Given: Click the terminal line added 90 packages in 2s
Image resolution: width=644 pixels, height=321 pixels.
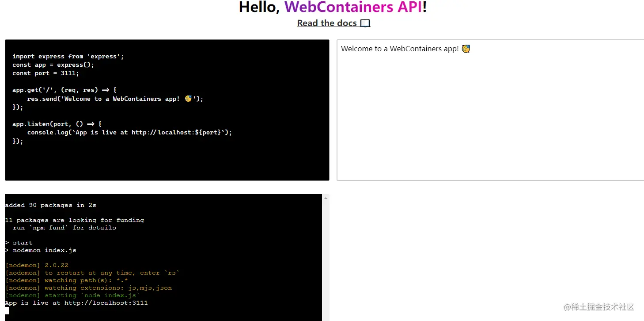Looking at the screenshot, I should (50, 205).
